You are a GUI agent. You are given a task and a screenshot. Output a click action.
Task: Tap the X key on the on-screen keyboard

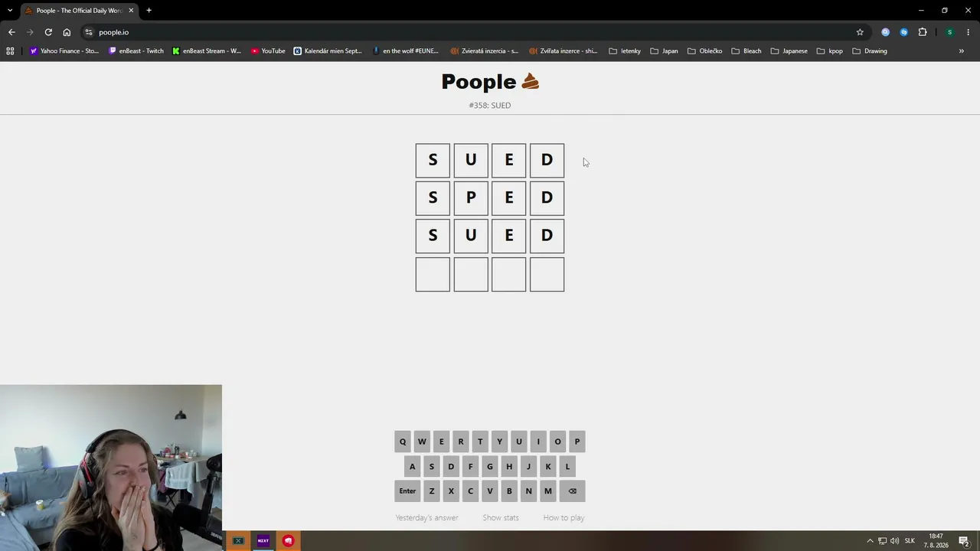451,491
